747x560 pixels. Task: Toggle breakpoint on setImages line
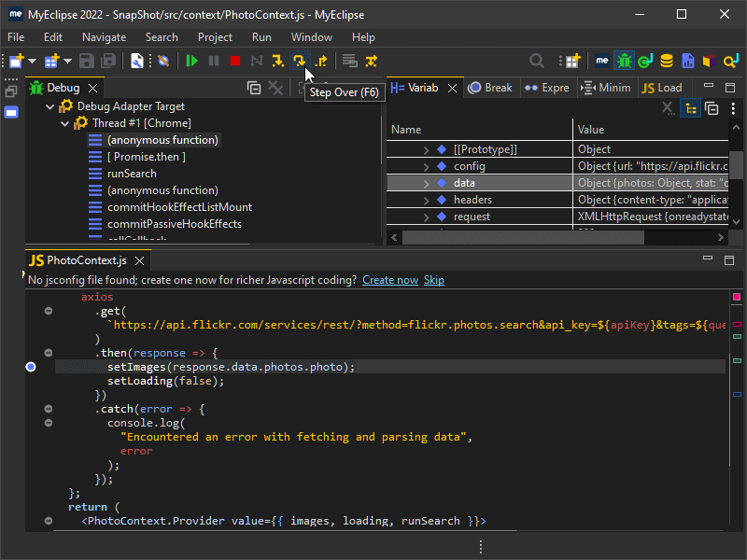tap(31, 368)
